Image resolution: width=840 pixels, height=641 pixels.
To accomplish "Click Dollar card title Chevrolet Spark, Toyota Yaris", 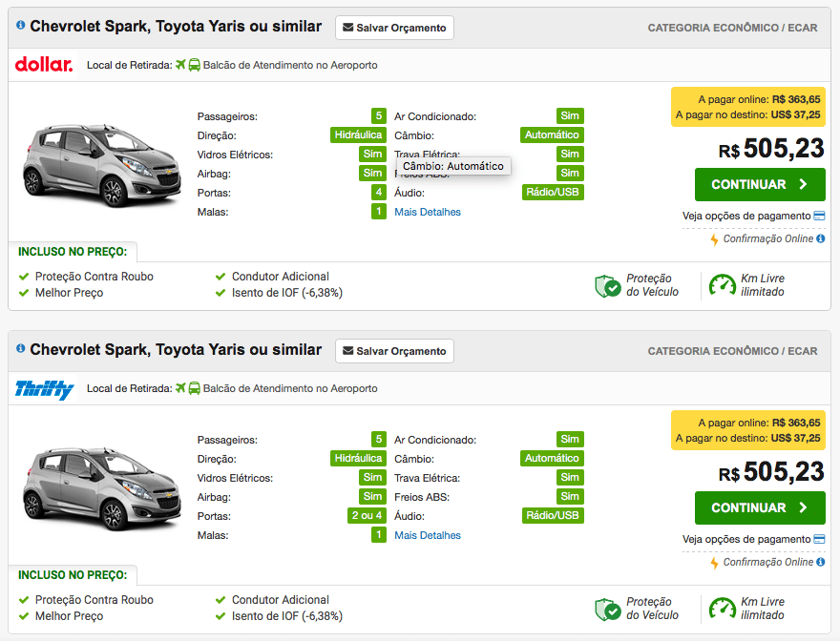I will pyautogui.click(x=176, y=27).
